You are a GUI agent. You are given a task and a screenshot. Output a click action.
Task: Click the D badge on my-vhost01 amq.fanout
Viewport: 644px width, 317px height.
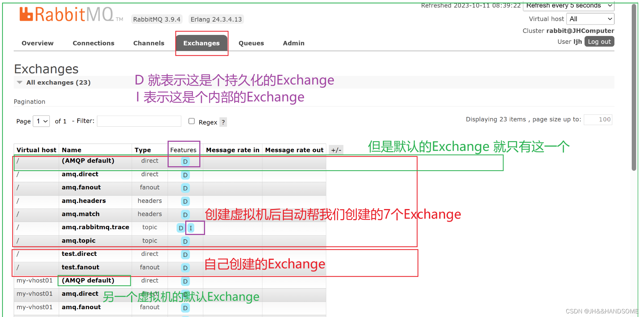[x=185, y=308]
